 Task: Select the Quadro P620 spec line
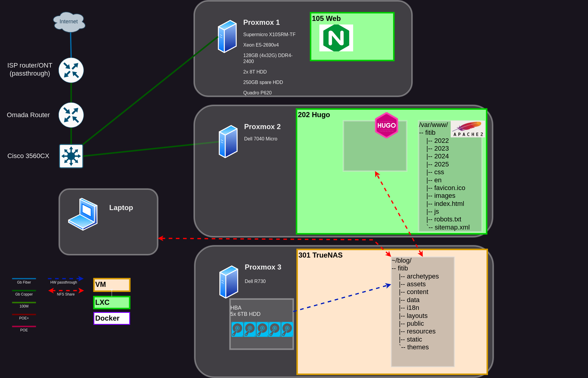pos(257,93)
